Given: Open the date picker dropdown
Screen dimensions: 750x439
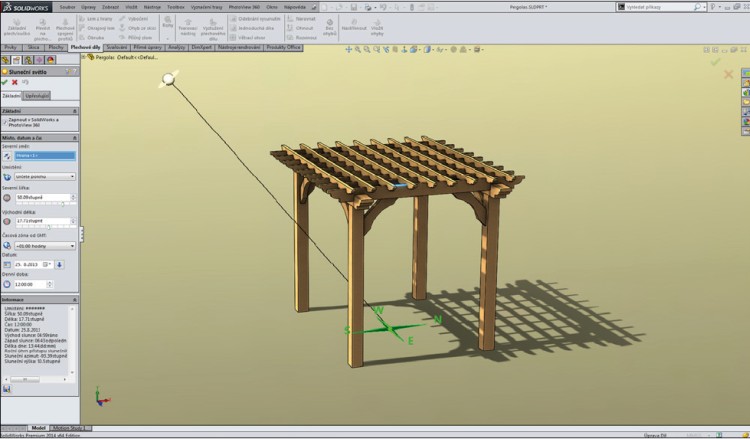Looking at the screenshot, I should [x=47, y=265].
